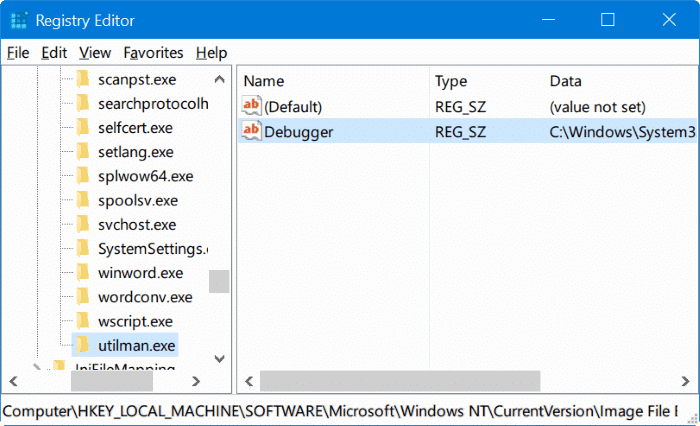Click the tree pane scroll right arrow
The image size is (700, 426).
tap(196, 381)
